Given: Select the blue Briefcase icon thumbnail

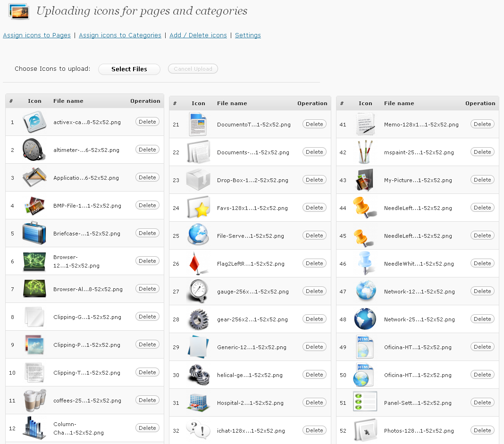Looking at the screenshot, I should (34, 233).
